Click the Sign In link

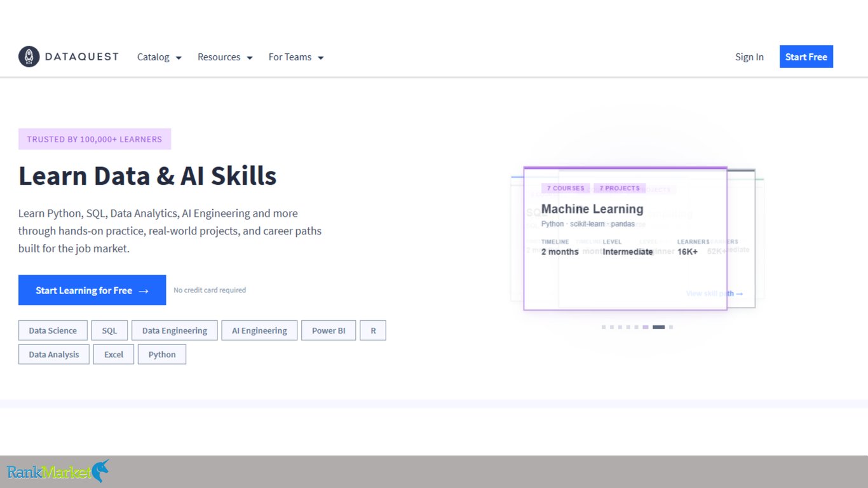coord(749,57)
